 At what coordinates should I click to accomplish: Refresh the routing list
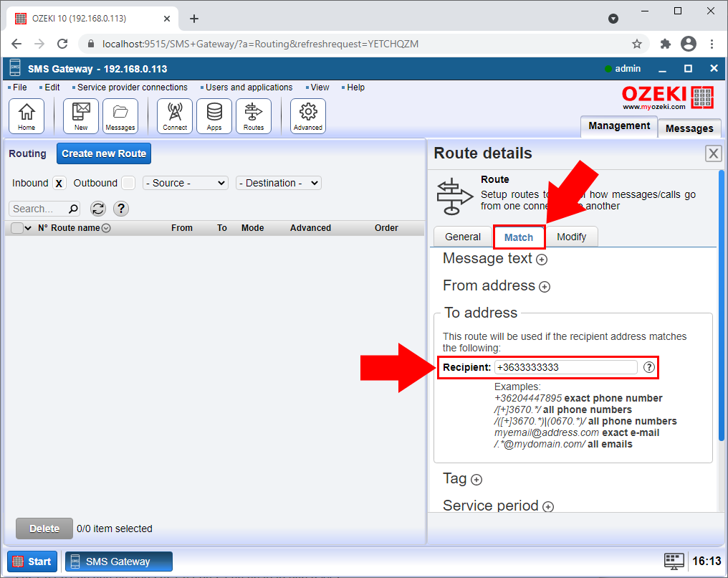(x=98, y=209)
